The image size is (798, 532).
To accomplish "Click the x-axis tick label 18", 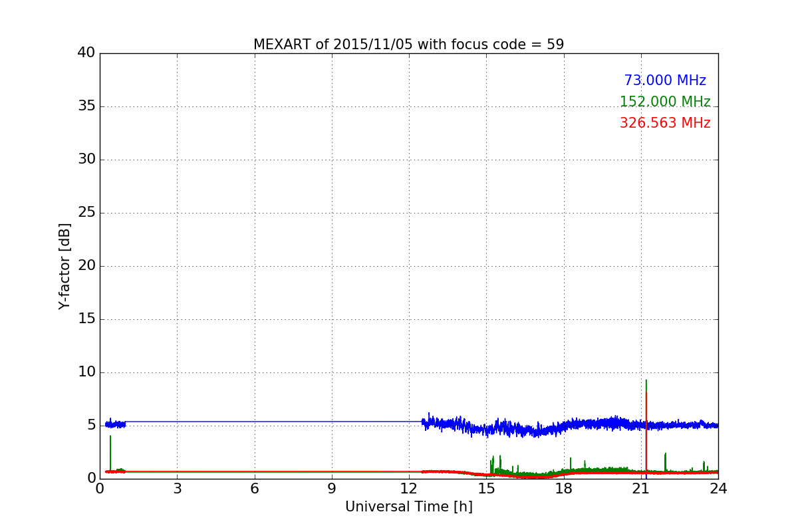I will (x=564, y=488).
